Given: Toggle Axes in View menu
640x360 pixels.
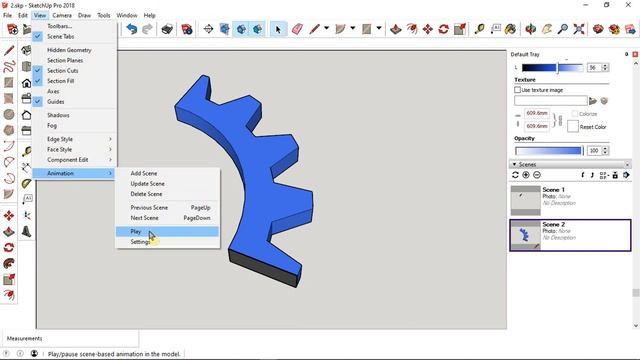Looking at the screenshot, I should 53,91.
